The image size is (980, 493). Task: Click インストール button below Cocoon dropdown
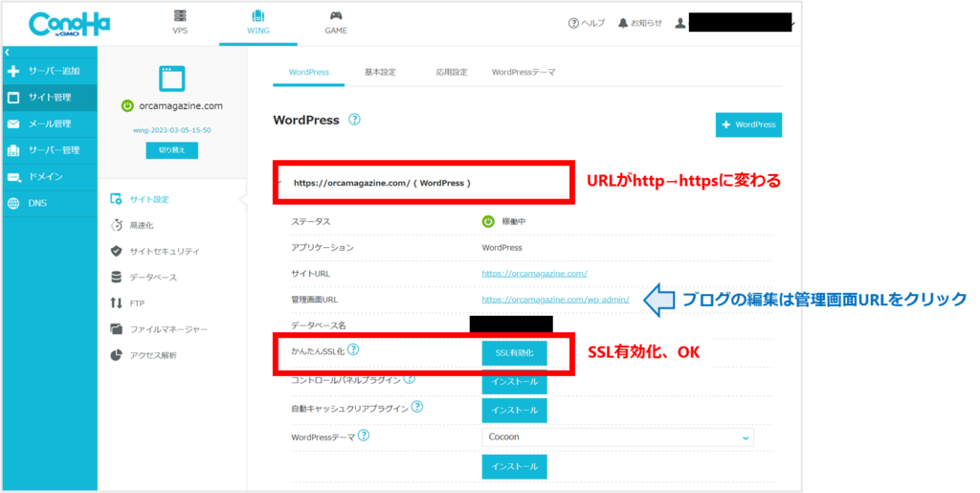[514, 467]
